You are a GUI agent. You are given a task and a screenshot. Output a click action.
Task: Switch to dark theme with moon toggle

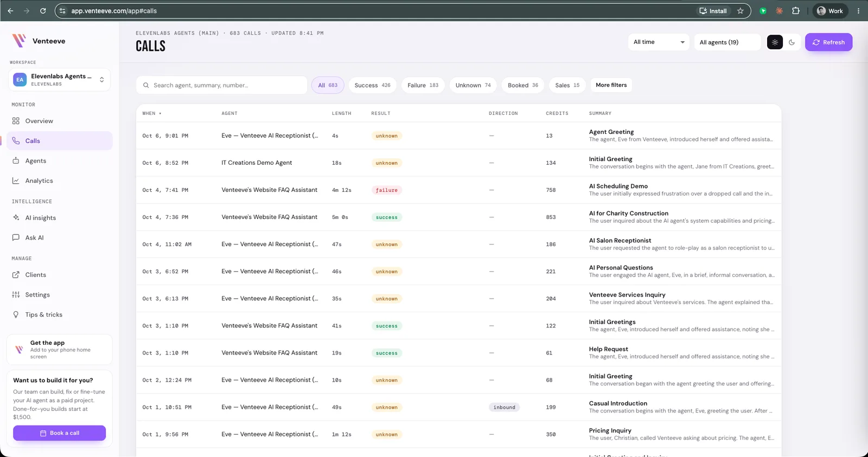[x=792, y=42]
